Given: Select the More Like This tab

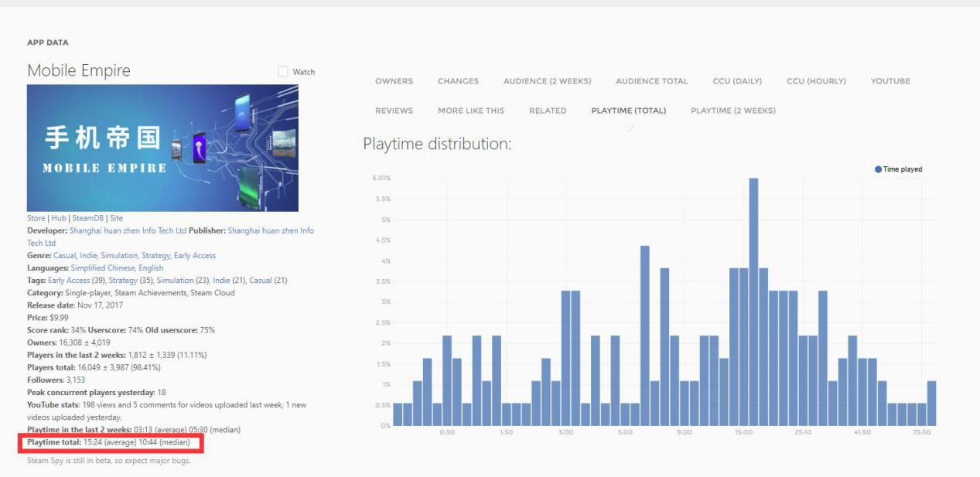Looking at the screenshot, I should pos(470,111).
